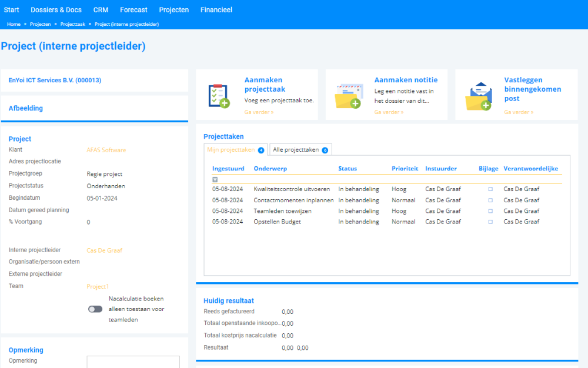Sort by Prioriteit column header

[405, 169]
